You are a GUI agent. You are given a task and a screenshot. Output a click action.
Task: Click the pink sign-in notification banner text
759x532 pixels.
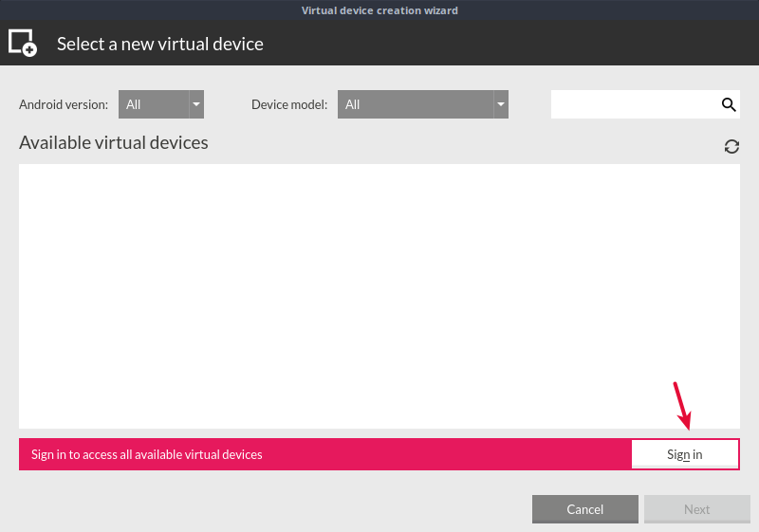(147, 454)
